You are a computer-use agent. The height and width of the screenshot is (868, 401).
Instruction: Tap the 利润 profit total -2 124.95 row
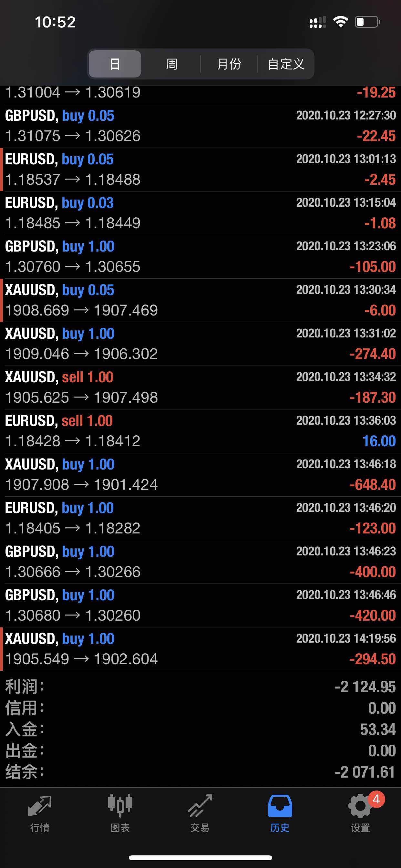coord(200,687)
